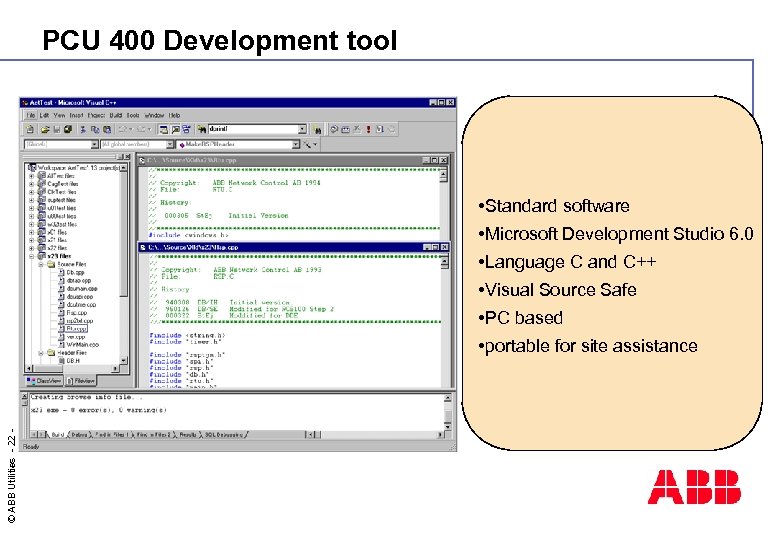This screenshot has width=780, height=540.
Task: Collapse the x23 files project node
Action: [x=31, y=256]
